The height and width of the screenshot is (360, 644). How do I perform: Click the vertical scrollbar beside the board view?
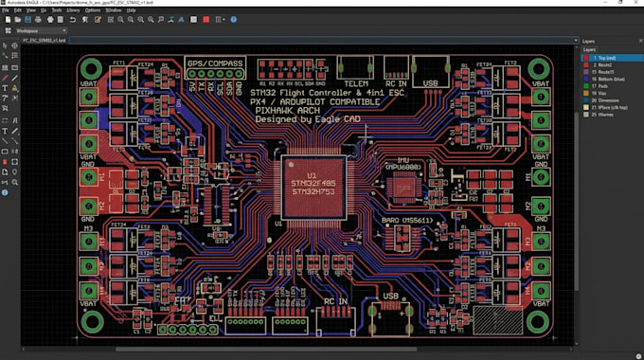point(576,201)
